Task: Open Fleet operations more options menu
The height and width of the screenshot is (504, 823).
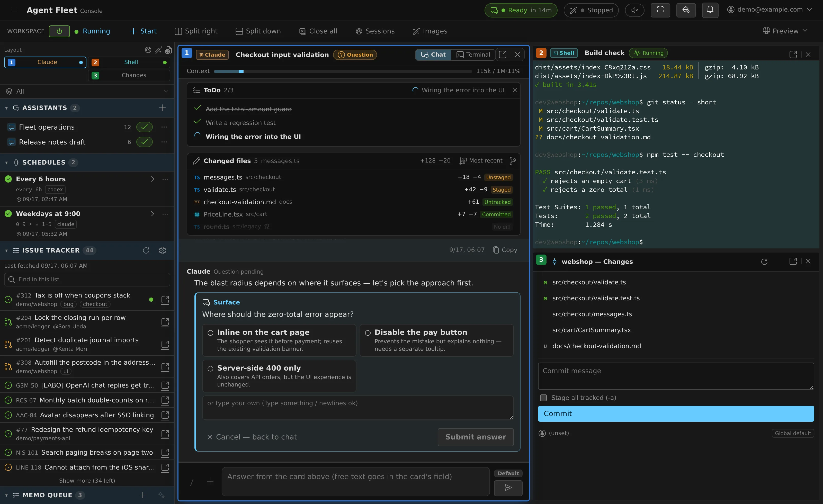Action: click(x=164, y=127)
